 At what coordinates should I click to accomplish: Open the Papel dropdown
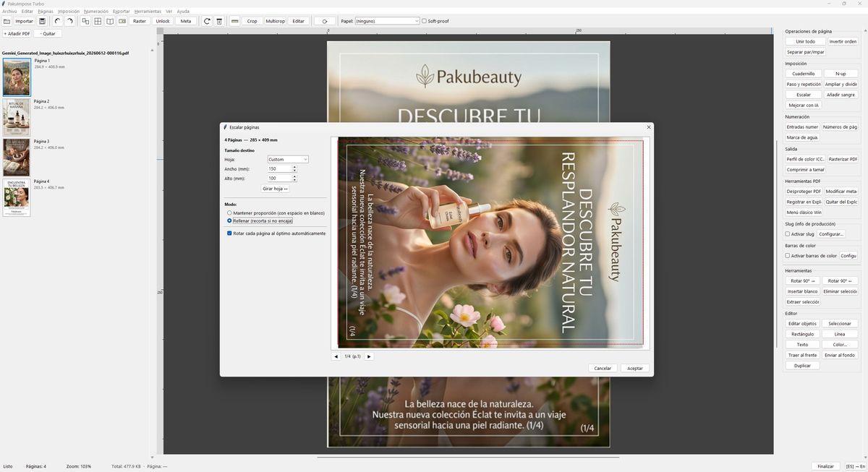click(387, 21)
